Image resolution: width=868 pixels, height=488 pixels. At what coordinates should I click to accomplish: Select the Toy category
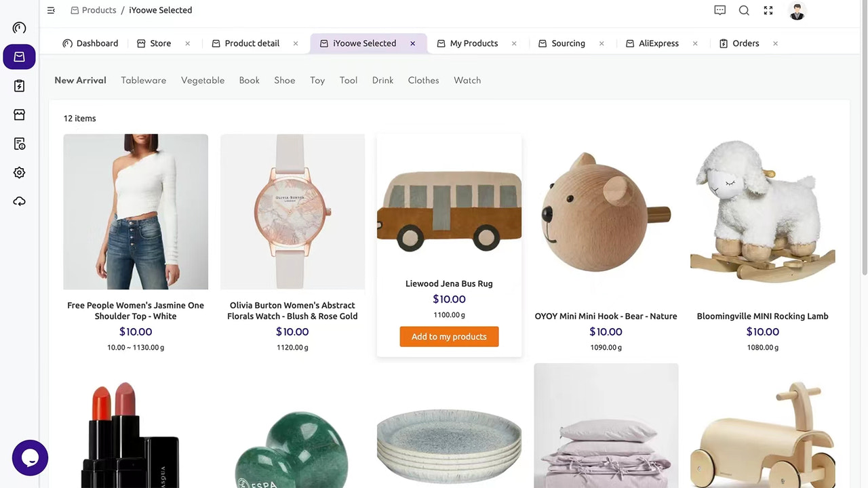[x=317, y=80]
